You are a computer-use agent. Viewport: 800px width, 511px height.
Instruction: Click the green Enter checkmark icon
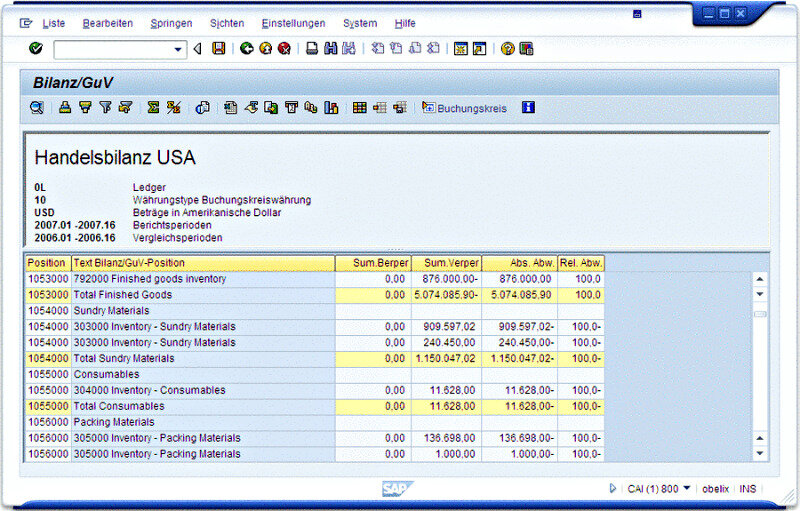click(36, 48)
